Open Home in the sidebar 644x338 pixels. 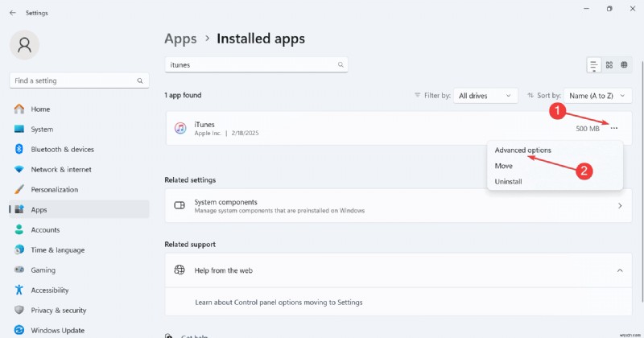[x=79, y=109]
